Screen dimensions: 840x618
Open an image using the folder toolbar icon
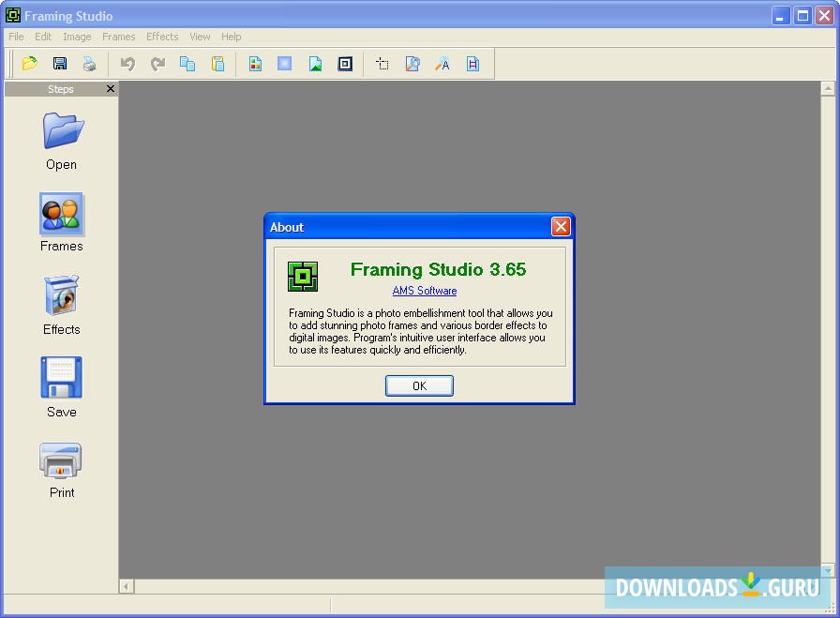[29, 63]
